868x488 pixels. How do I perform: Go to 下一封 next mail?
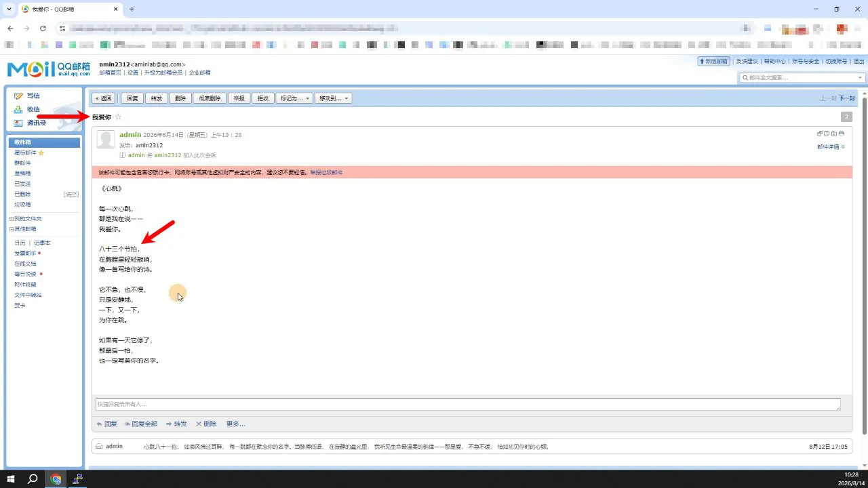[x=847, y=98]
